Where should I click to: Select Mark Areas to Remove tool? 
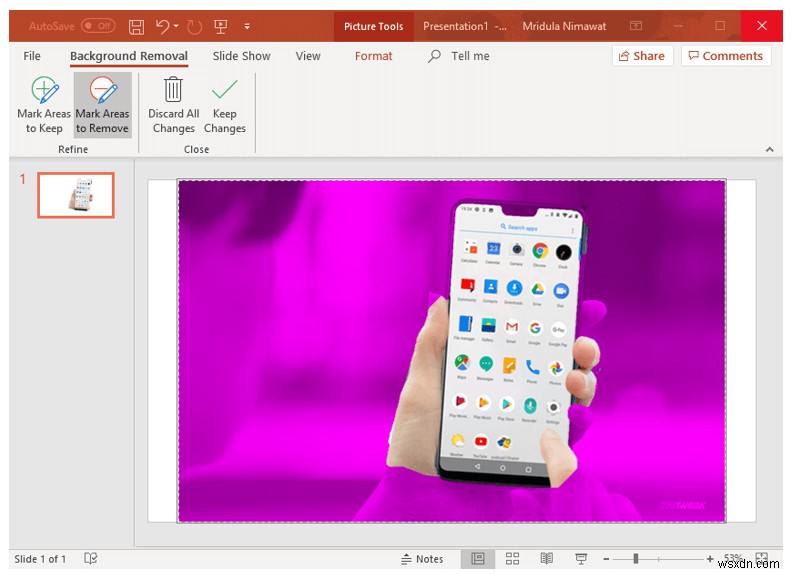tap(102, 105)
